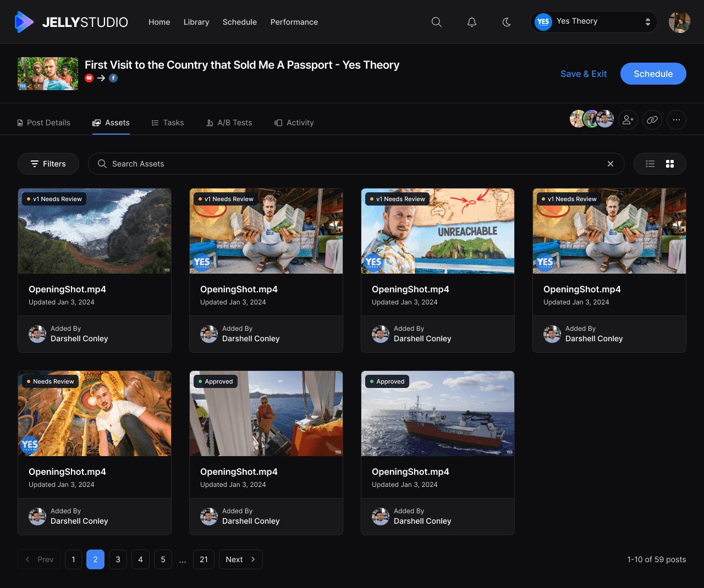Click the Search Assets input field
The image size is (704, 588).
pos(356,164)
